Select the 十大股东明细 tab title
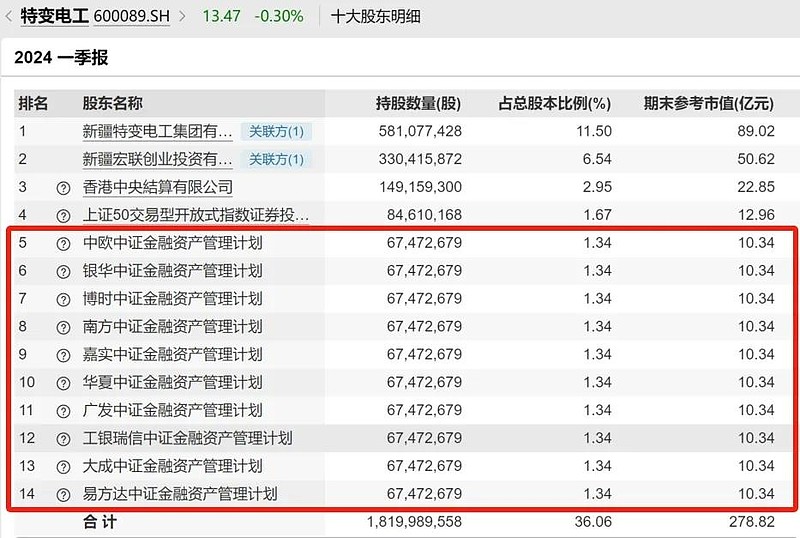Screen dimensions: 800x538 coord(376,16)
